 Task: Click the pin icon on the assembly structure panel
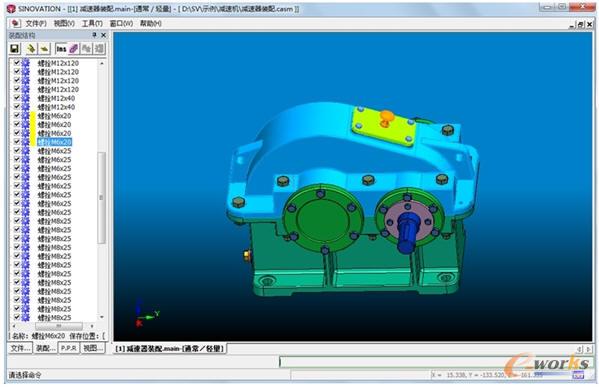(94, 35)
